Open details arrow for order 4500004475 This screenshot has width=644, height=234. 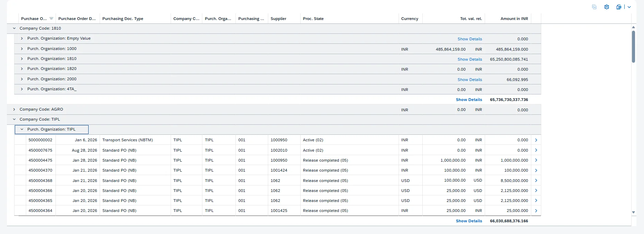click(536, 160)
